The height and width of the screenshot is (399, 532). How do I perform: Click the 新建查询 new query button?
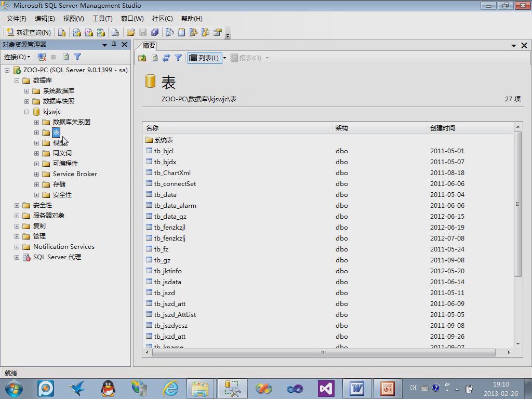click(29, 32)
